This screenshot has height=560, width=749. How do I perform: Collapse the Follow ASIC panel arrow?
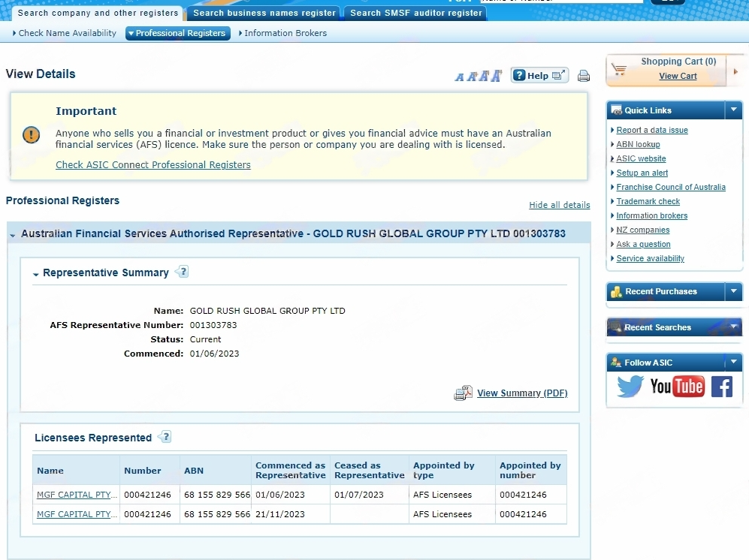click(733, 362)
